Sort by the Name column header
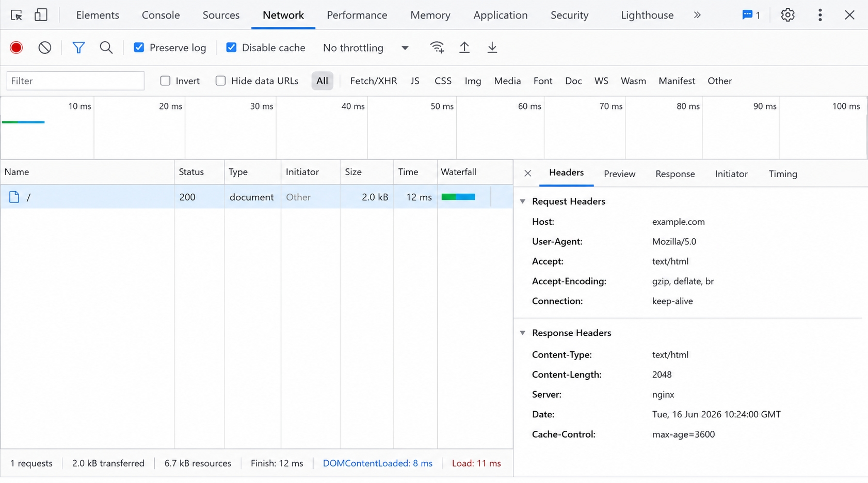Viewport: 868px width, 483px height. tap(87, 172)
